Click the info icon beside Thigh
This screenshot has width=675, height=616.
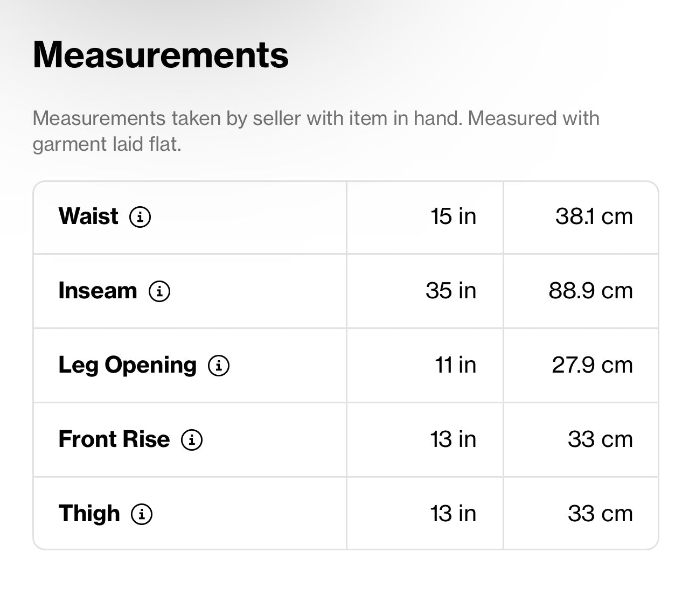tap(142, 514)
